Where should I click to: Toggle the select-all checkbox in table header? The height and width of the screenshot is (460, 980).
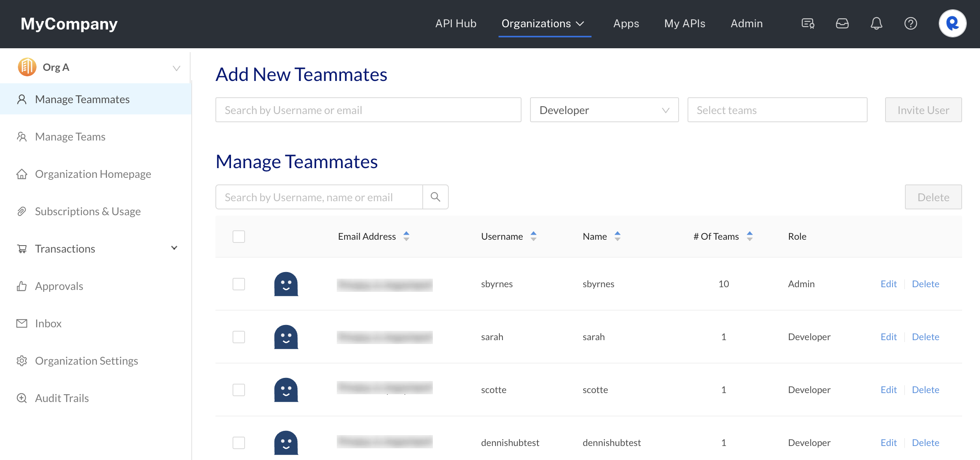click(x=239, y=236)
